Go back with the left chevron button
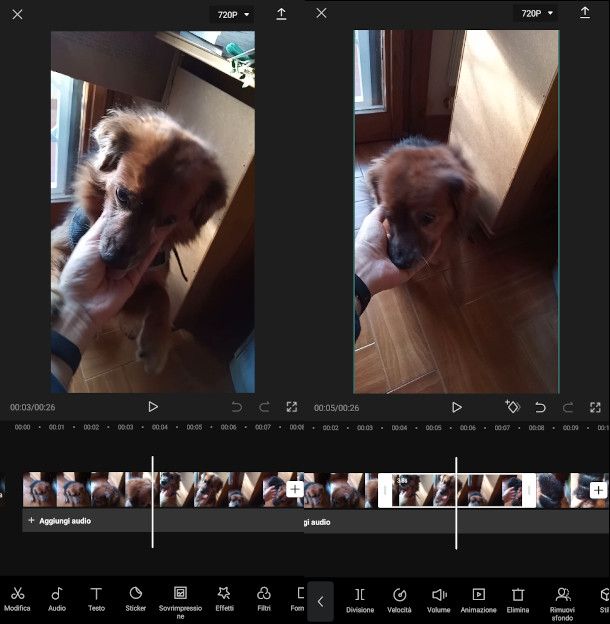This screenshot has width=610, height=624. tap(321, 601)
